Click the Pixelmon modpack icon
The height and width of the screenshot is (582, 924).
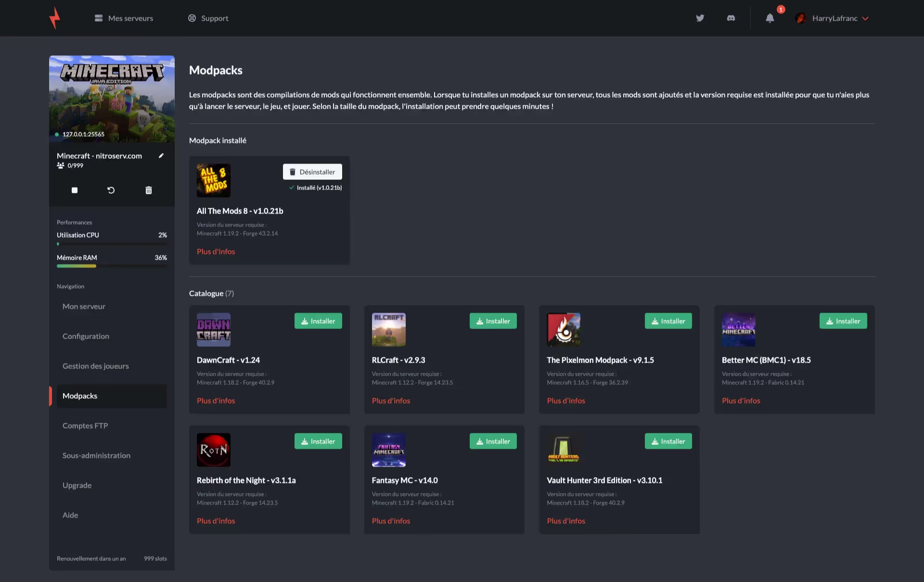coord(564,329)
